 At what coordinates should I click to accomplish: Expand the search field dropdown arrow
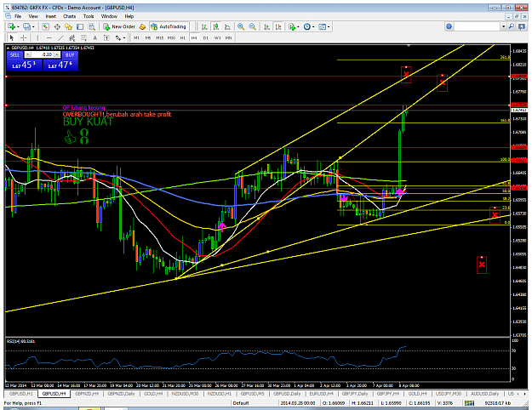504,26
